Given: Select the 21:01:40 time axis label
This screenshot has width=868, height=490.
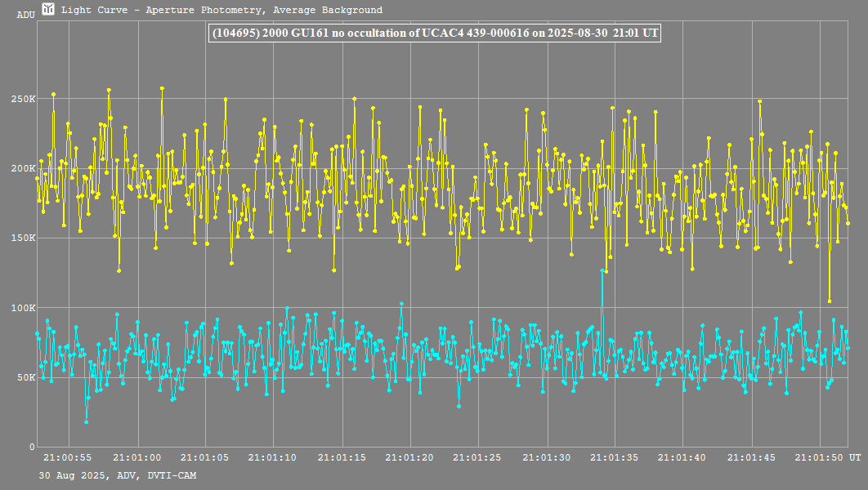Looking at the screenshot, I should [682, 457].
